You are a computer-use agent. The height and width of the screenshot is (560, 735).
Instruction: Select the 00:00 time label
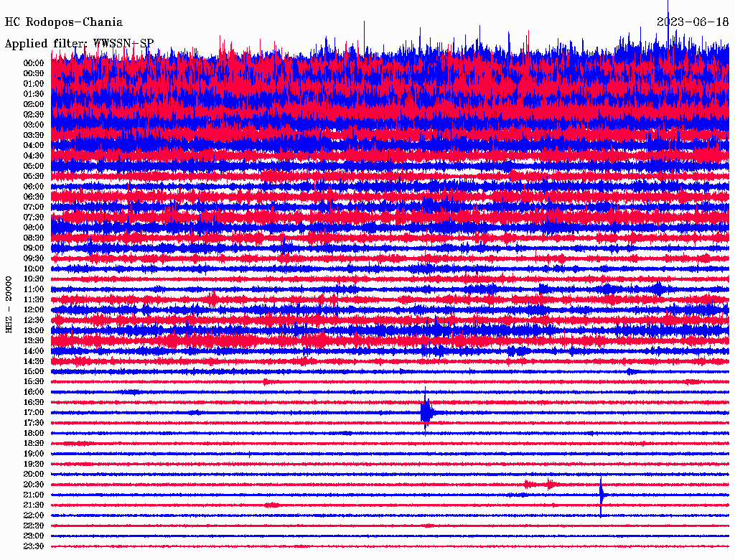pyautogui.click(x=34, y=63)
